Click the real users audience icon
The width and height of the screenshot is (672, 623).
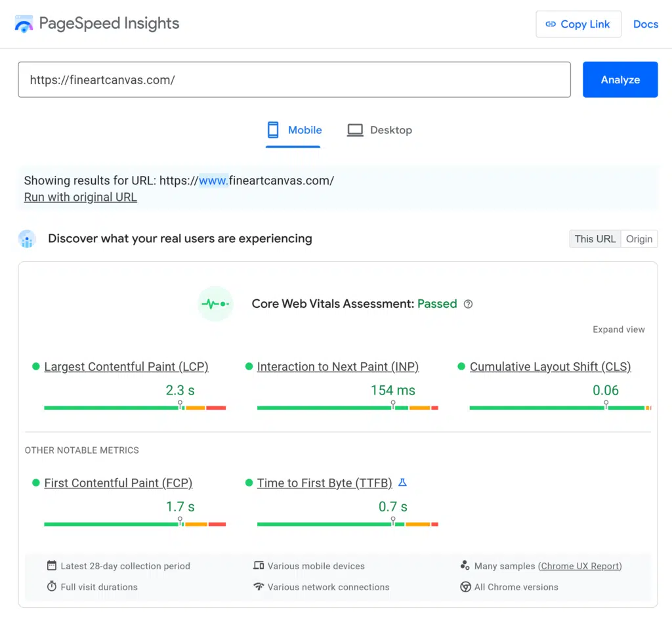27,239
